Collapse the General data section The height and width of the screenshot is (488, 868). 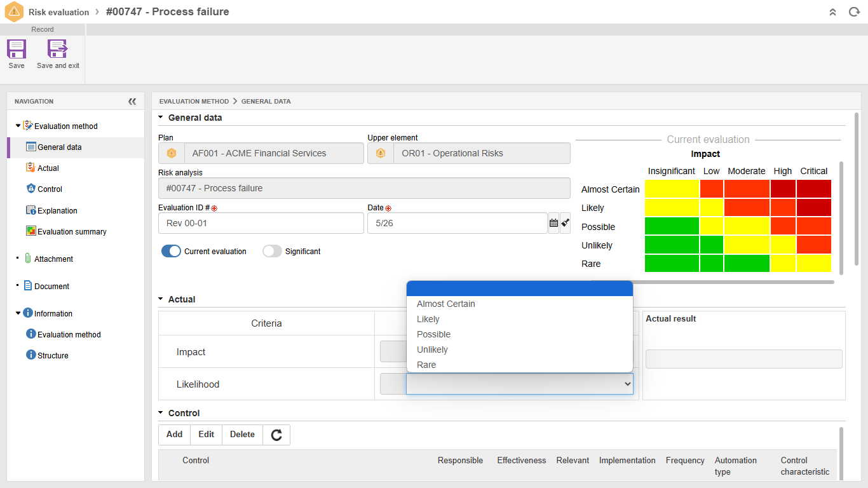161,118
